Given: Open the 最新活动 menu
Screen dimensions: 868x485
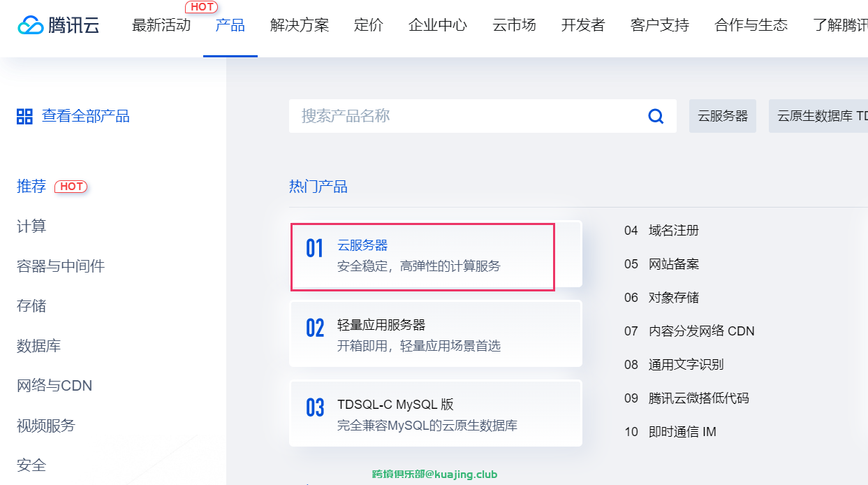Looking at the screenshot, I should click(x=161, y=26).
